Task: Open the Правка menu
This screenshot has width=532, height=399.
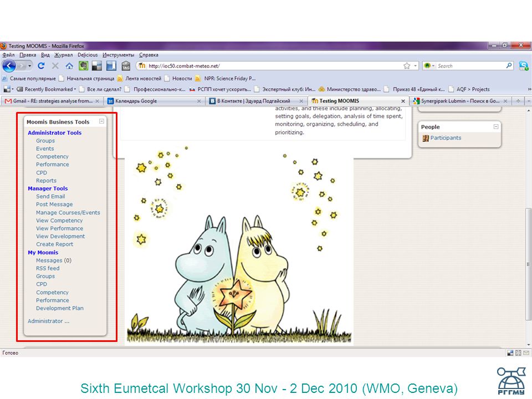Action: 28,55
